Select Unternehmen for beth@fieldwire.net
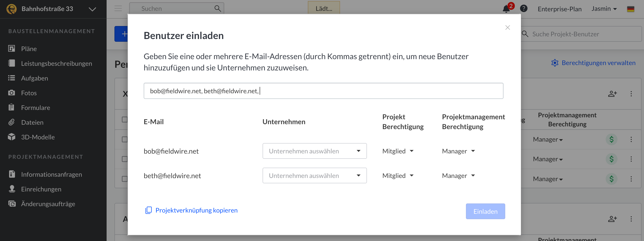Viewport: 644px width, 241px height. (x=314, y=175)
